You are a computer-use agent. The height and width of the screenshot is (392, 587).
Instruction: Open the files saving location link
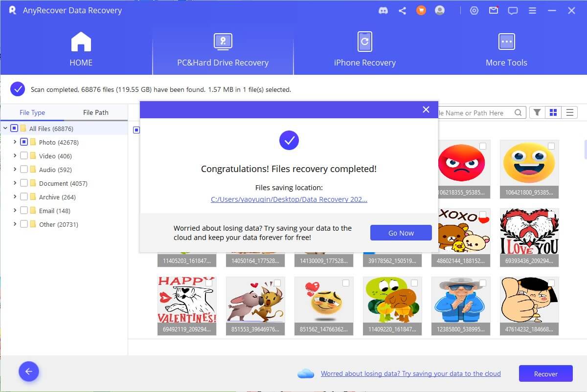pyautogui.click(x=289, y=199)
